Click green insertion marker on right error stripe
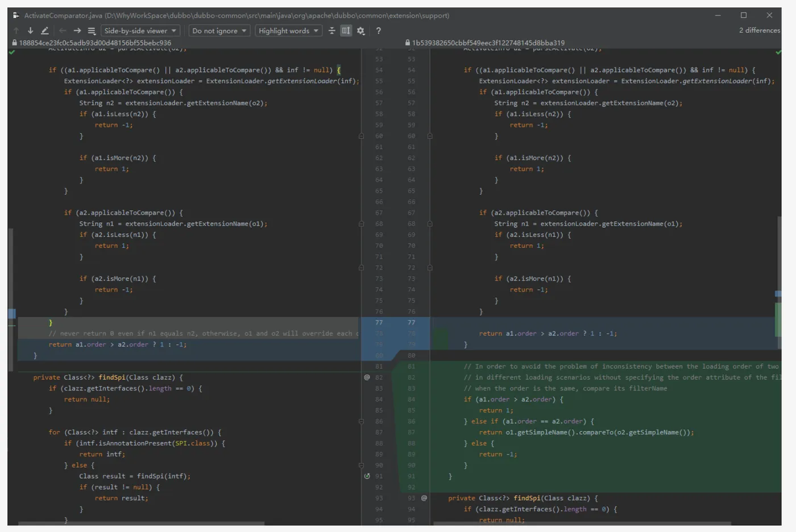Screen dimensions: 796x532 (x=778, y=319)
